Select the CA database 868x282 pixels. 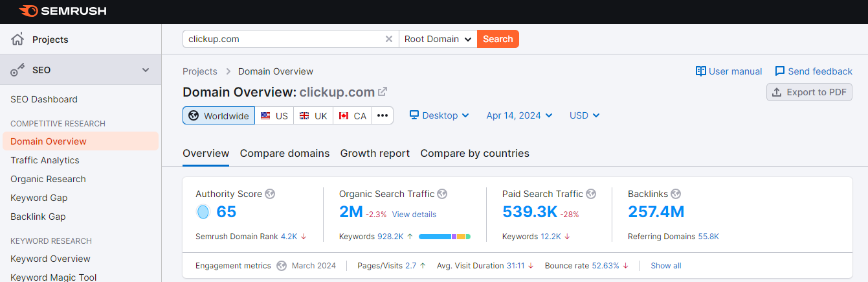pyautogui.click(x=352, y=115)
